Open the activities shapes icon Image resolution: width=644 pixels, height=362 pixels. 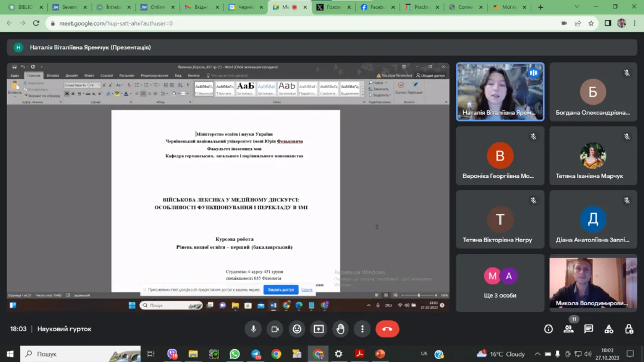[609, 329]
